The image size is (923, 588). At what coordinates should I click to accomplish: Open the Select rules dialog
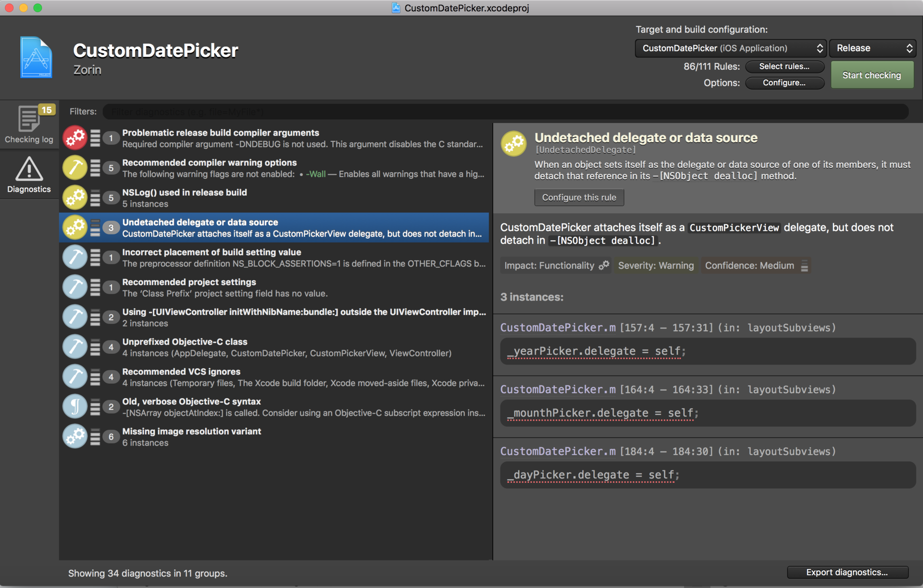tap(785, 66)
